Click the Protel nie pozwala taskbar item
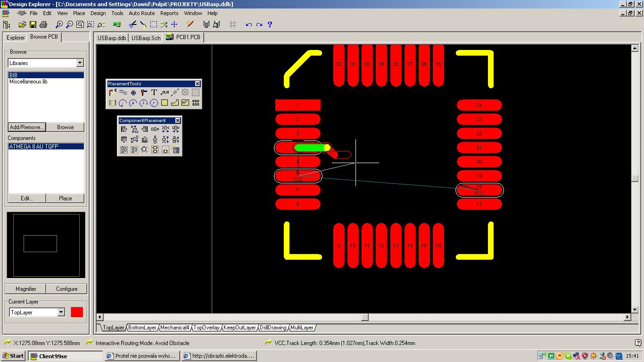 click(142, 356)
